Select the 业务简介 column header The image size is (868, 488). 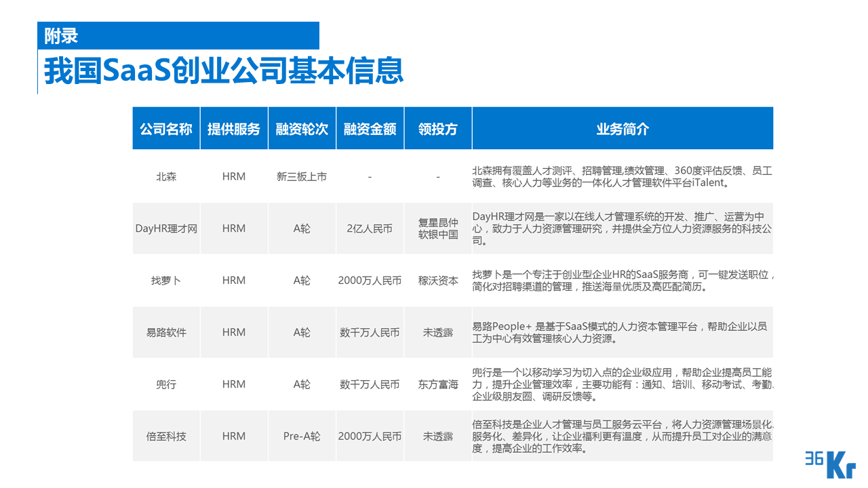(622, 128)
